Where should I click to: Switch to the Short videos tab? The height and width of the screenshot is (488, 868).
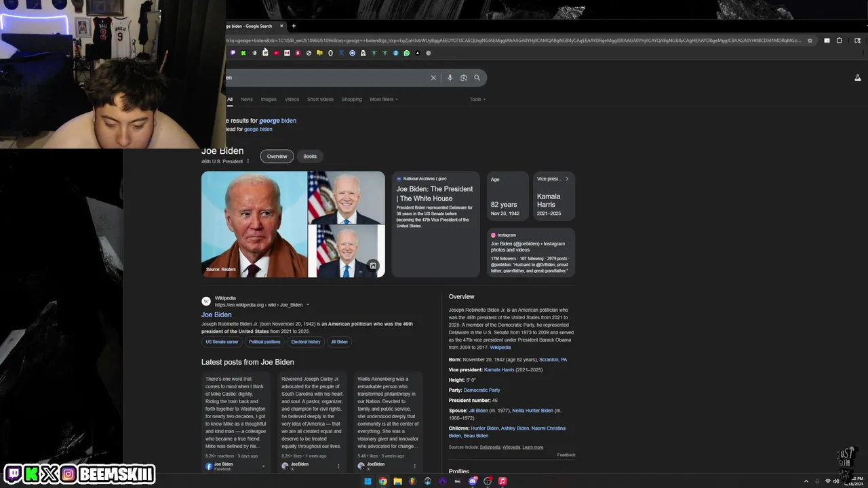click(x=320, y=100)
